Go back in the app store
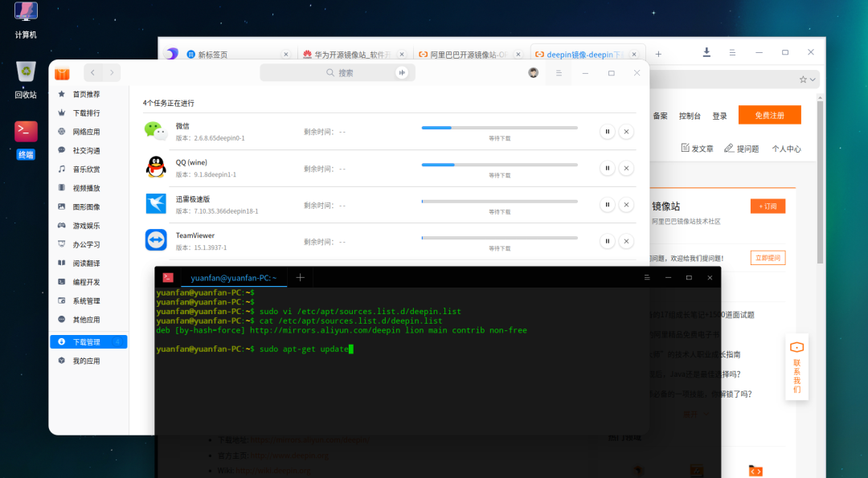This screenshot has height=478, width=868. coord(93,72)
